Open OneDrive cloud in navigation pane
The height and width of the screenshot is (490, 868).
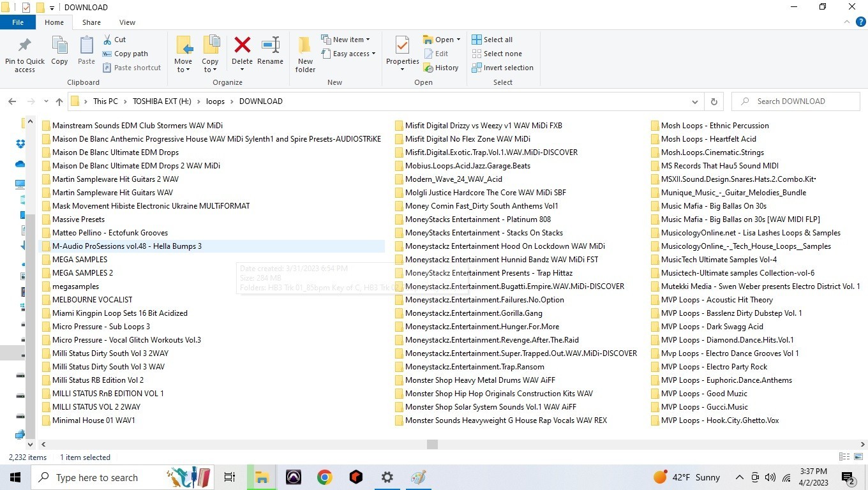(x=20, y=164)
